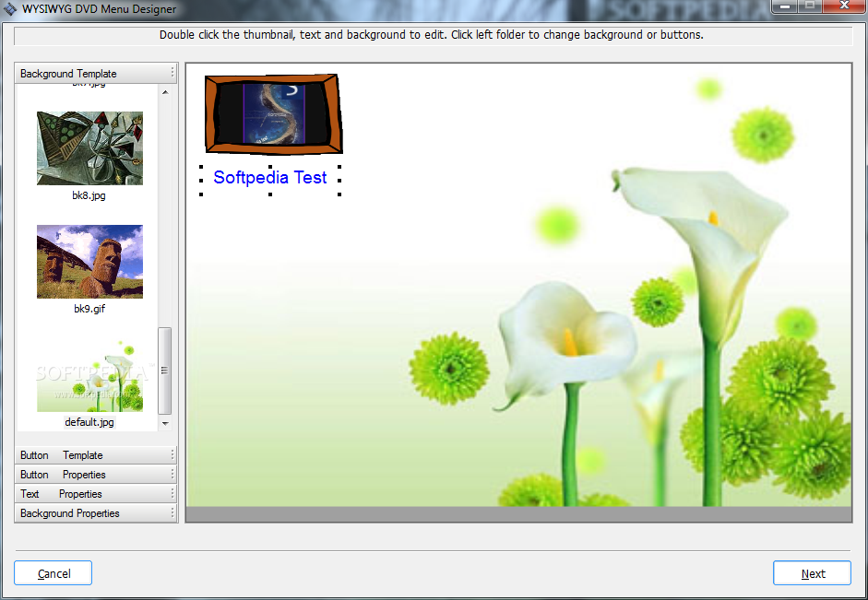Click the Next button
868x600 pixels.
[812, 573]
